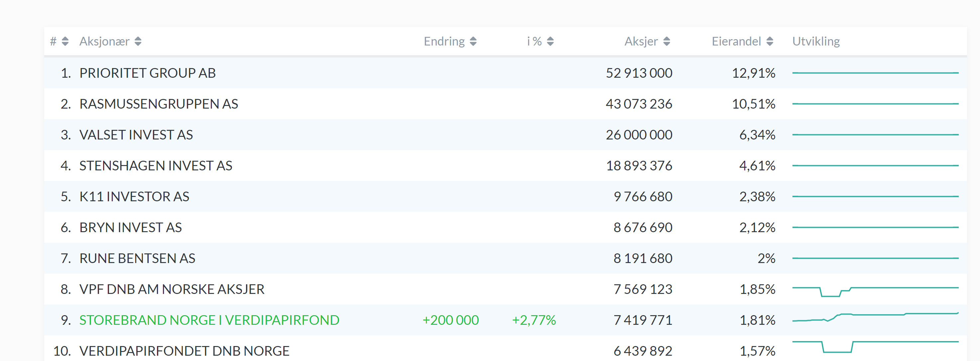Open shareholder VERDIPAPIRFONDET DNB NORGE
This screenshot has width=980, height=361.
pyautogui.click(x=184, y=350)
